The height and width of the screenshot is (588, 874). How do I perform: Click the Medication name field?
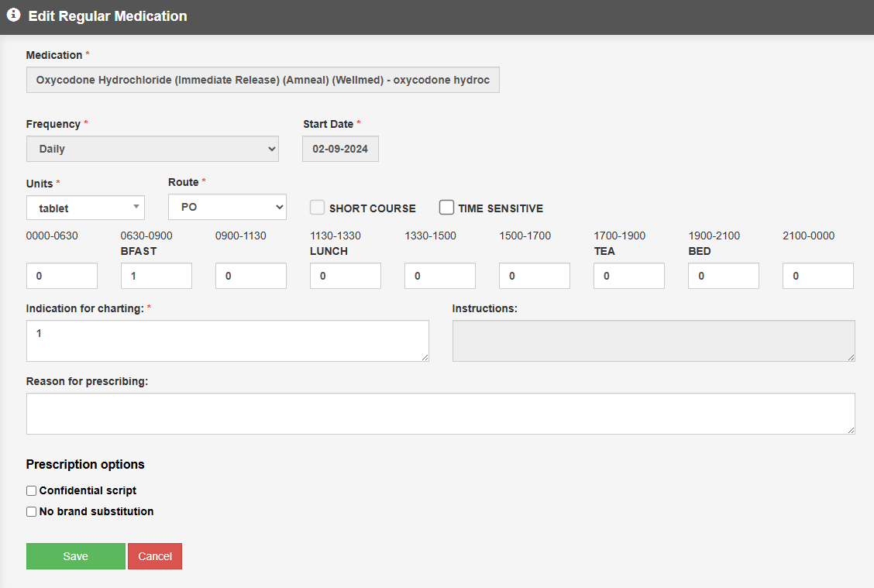pos(263,80)
